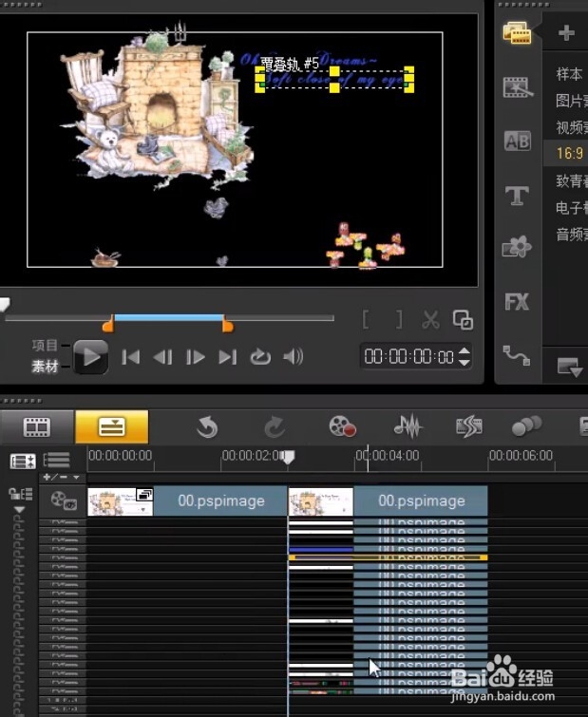Open the +/- chapter point dropdown
The height and width of the screenshot is (717, 588).
(x=61, y=477)
